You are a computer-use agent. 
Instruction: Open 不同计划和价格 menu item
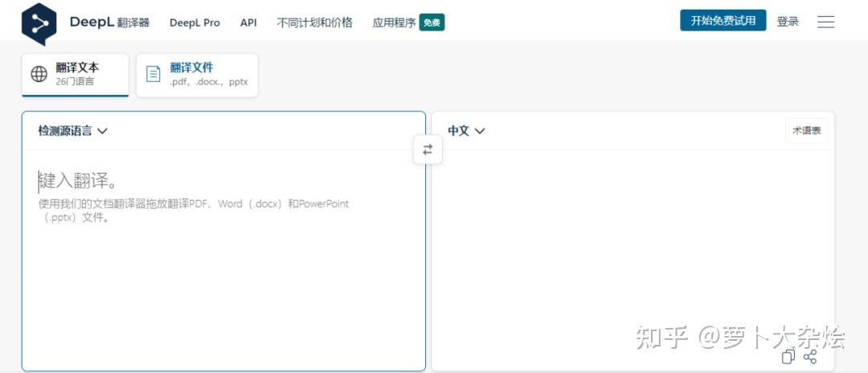314,23
